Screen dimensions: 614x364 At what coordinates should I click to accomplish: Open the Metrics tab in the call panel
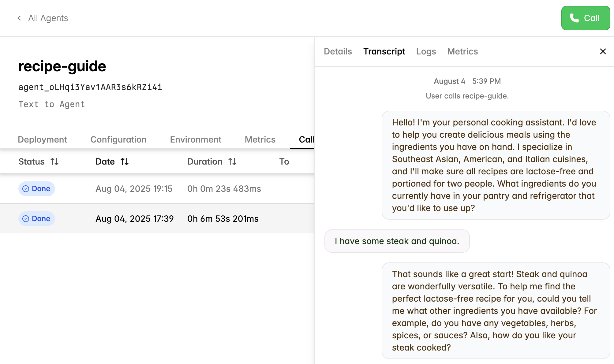[462, 51]
